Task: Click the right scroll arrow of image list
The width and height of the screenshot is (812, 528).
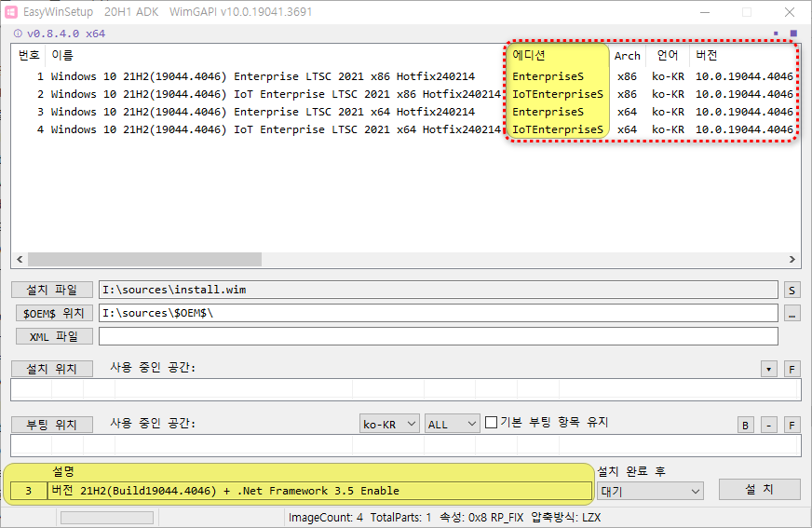Action: click(x=792, y=259)
